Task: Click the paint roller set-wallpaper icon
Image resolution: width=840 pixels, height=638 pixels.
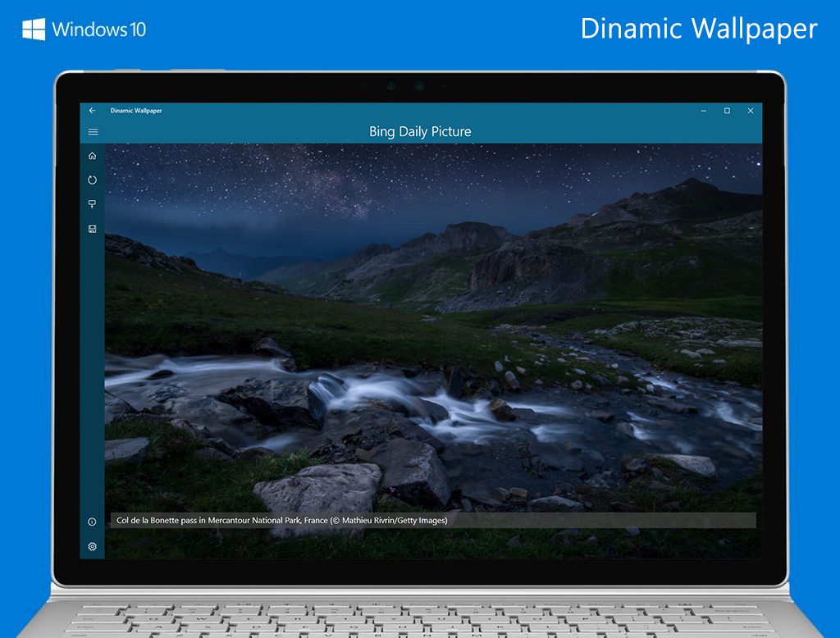Action: pos(92,204)
